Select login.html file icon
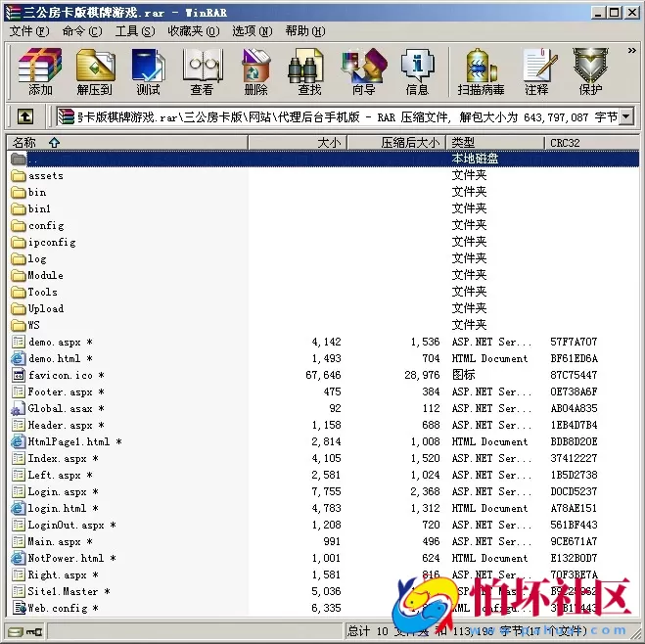This screenshot has height=644, width=645. pos(18,508)
